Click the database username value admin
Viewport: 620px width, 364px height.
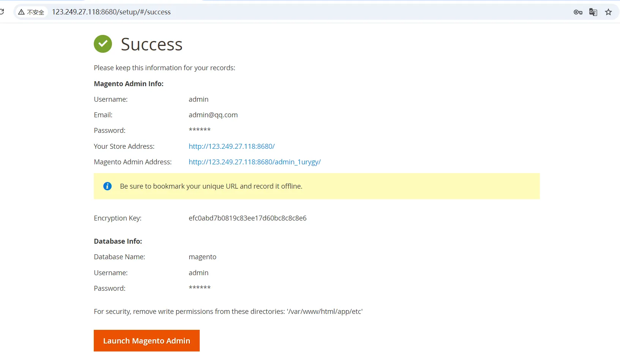tap(199, 273)
